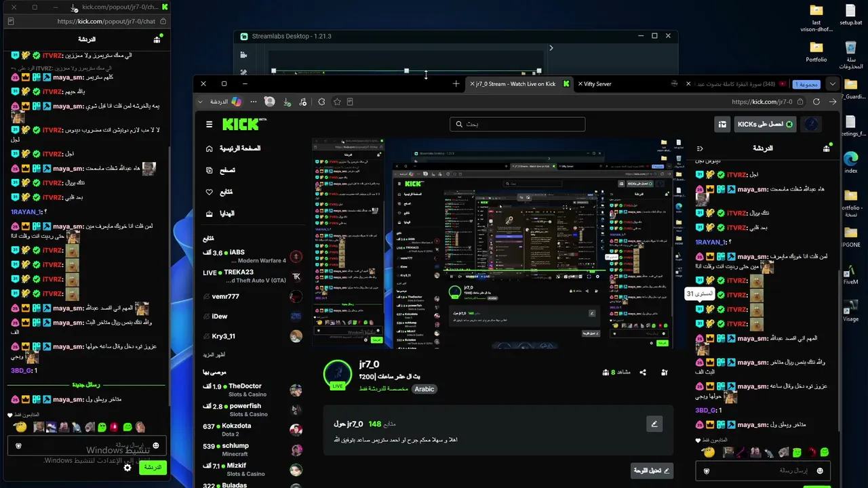This screenshot has height=488, width=868.
Task: Open the Kick hamburger sidebar menu
Action: click(210, 124)
